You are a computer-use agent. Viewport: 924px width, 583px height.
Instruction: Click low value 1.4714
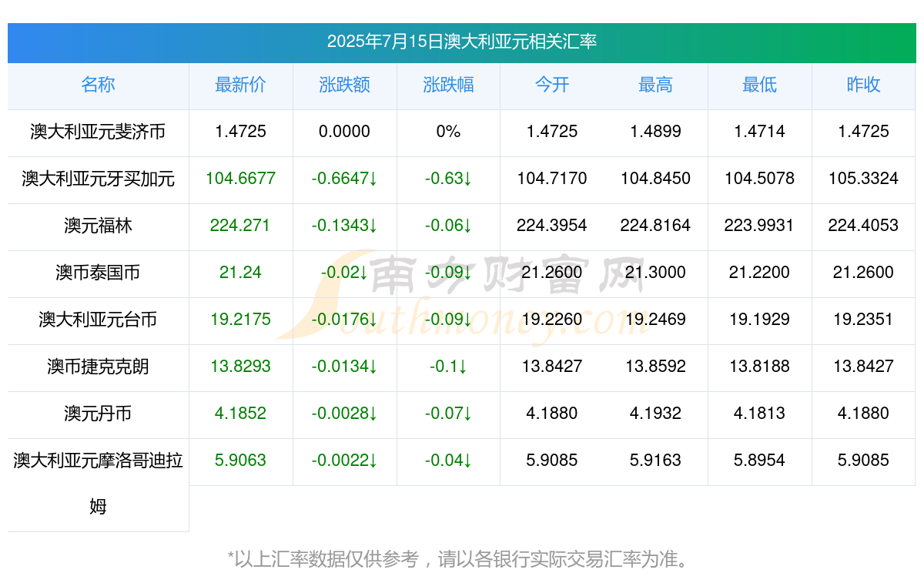[759, 132]
